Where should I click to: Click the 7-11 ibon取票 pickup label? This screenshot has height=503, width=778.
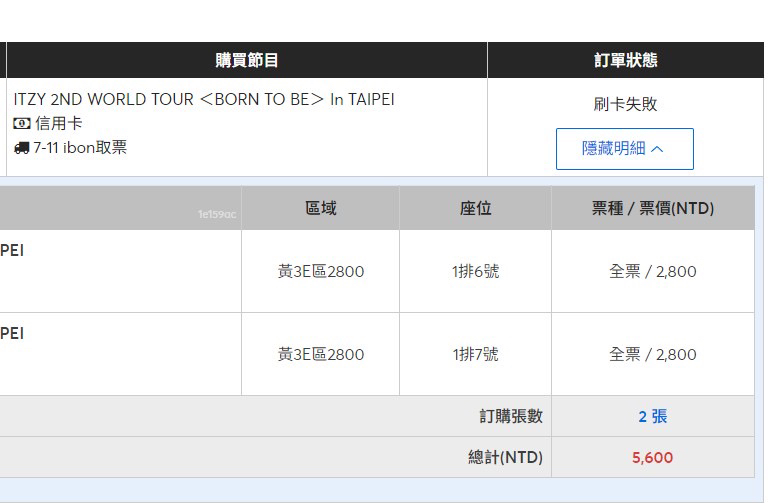click(x=80, y=148)
